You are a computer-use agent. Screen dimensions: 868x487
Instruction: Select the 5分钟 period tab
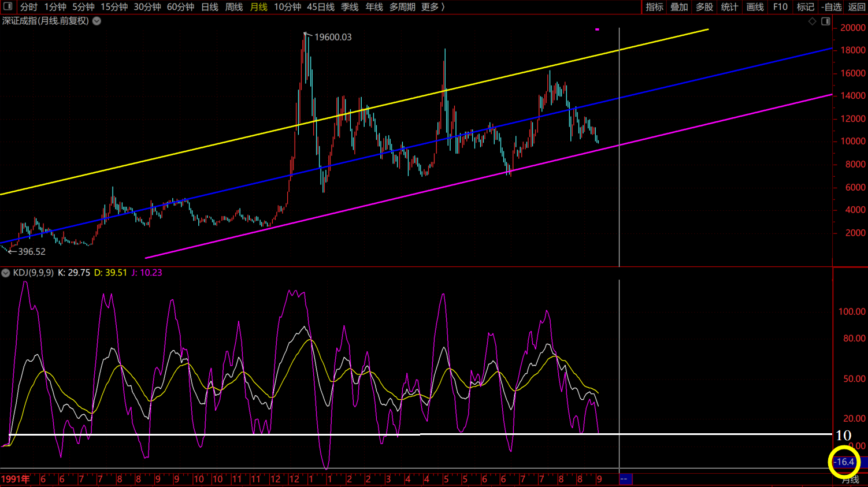coord(83,7)
